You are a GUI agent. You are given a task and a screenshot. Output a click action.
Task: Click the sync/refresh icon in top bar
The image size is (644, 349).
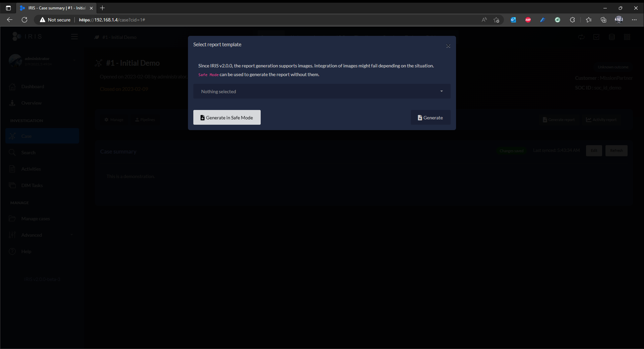coord(581,37)
